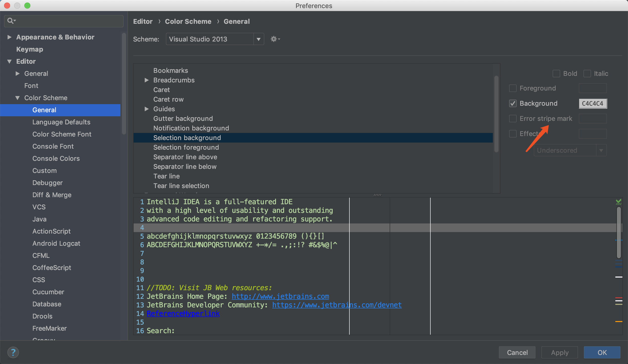Viewport: 628px width, 364px height.
Task: Expand the Breadcrumbs tree arrow
Action: point(146,80)
